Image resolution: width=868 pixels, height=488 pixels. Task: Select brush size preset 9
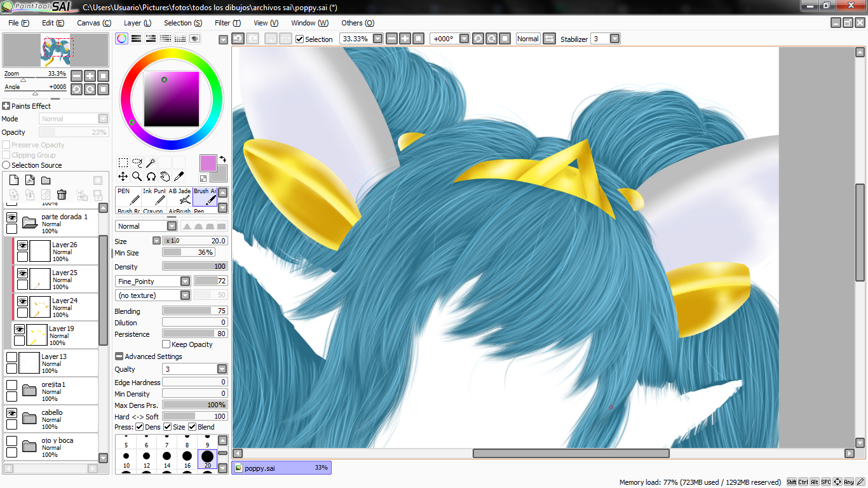point(207,441)
